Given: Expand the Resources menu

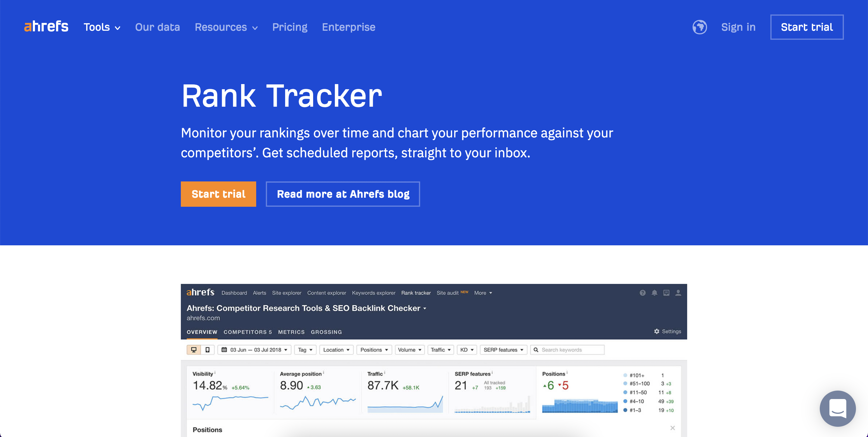Looking at the screenshot, I should (226, 27).
